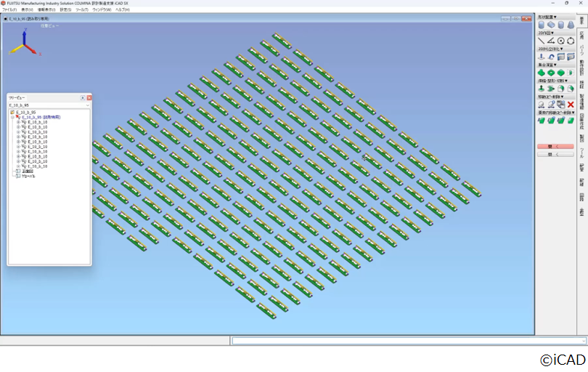588x372 pixels.
Task: Open the 設定(S) menu
Action: click(x=65, y=9)
